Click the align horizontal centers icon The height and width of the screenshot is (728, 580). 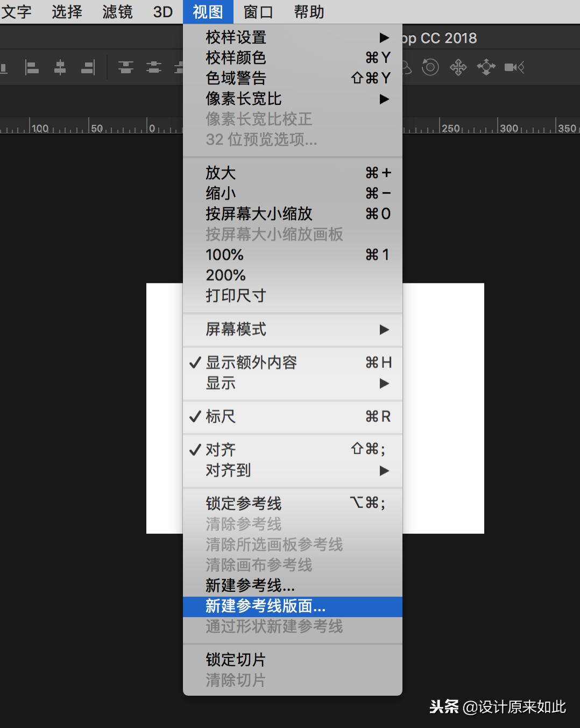pyautogui.click(x=59, y=67)
